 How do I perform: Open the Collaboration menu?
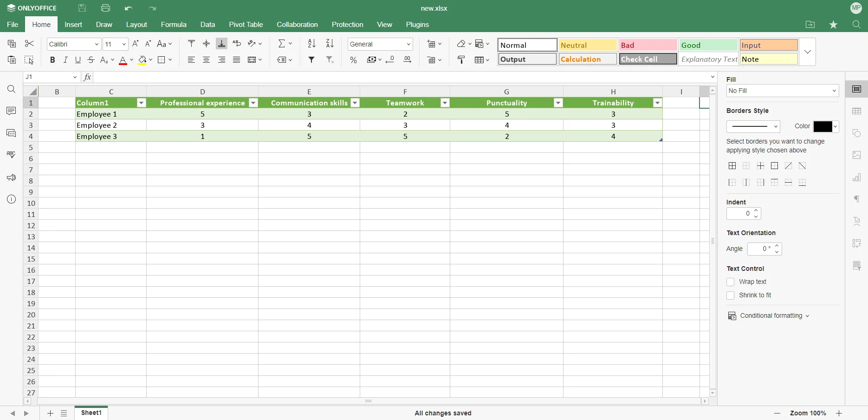coord(297,25)
